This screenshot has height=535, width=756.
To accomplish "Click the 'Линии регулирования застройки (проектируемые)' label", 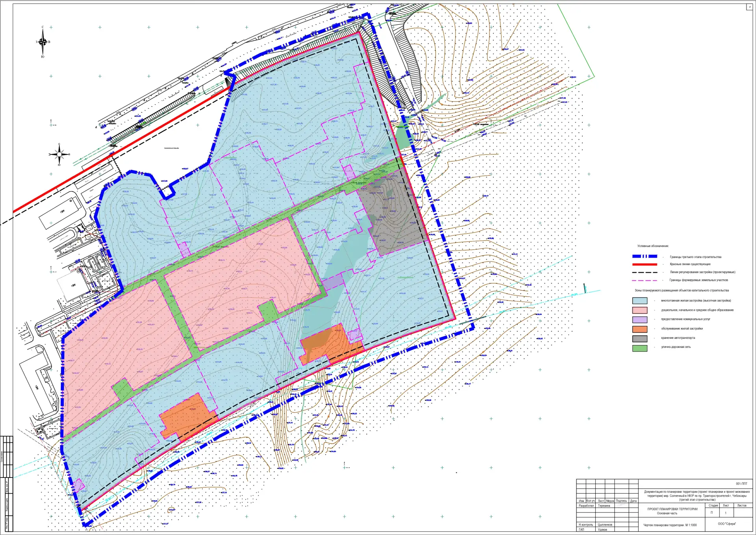I will (x=702, y=272).
